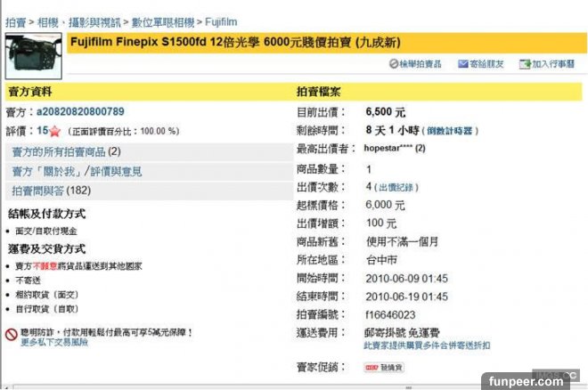View the bid history (出價紀錄) link
Viewport: 588px width, 390px height.
tap(398, 188)
